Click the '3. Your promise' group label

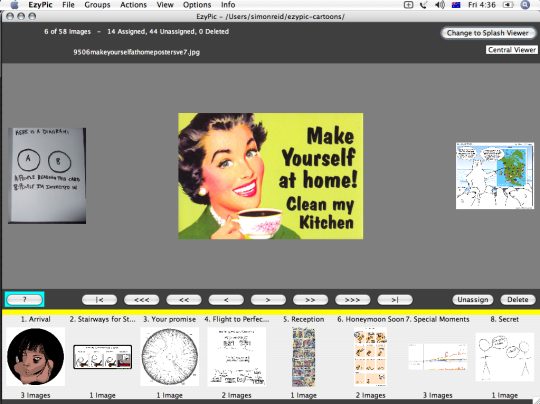(169, 319)
